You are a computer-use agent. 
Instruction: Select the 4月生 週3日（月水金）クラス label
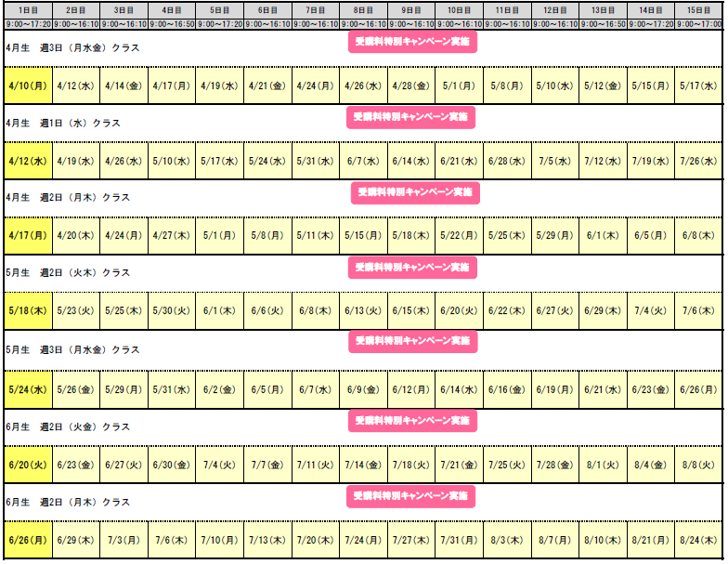pos(72,48)
